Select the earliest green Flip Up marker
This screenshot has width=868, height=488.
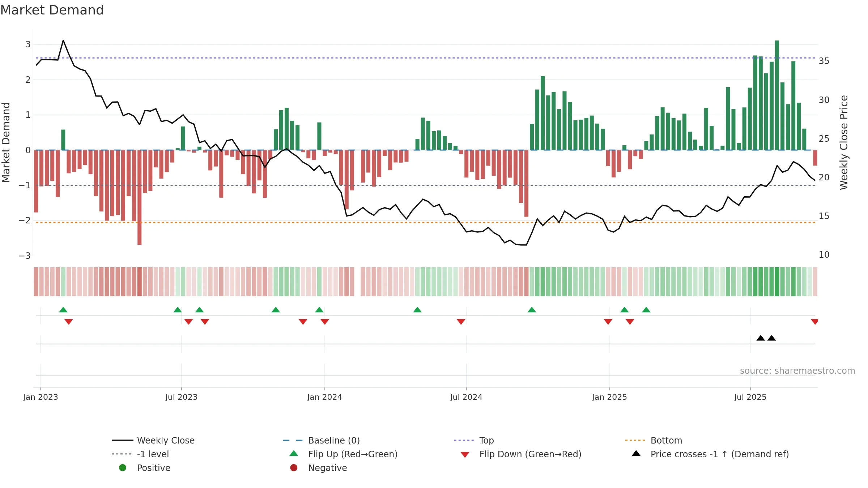pyautogui.click(x=63, y=310)
